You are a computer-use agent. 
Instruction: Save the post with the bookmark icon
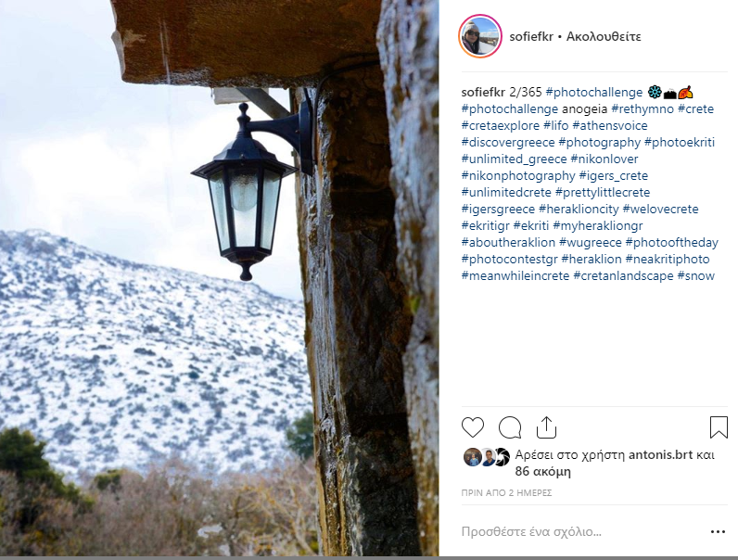tap(719, 427)
